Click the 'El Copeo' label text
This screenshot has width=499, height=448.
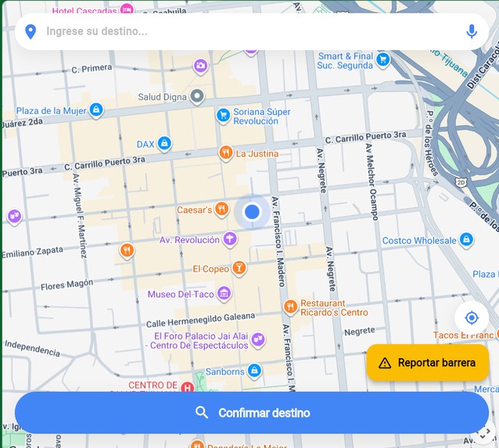(210, 269)
